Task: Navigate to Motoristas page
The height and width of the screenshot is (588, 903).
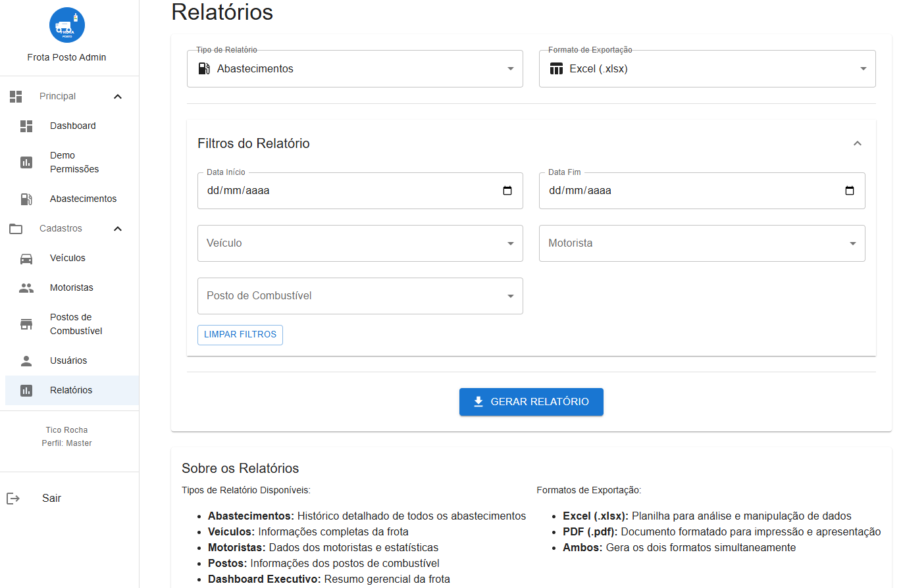Action: (x=72, y=288)
